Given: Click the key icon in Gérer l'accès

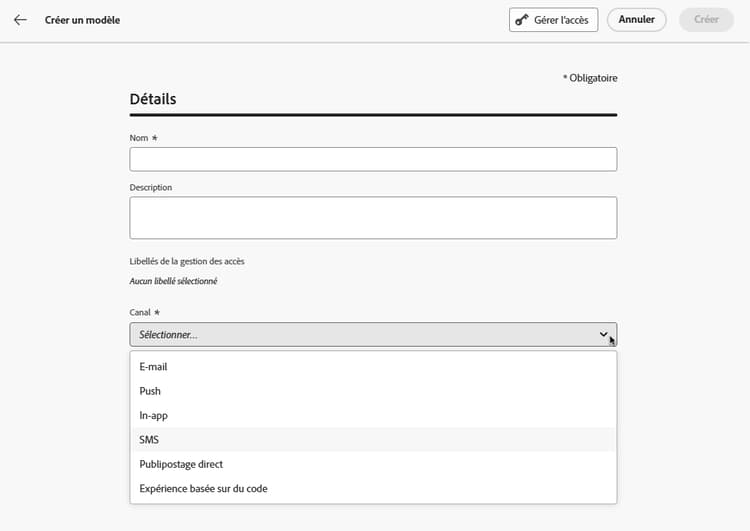Looking at the screenshot, I should (522, 20).
